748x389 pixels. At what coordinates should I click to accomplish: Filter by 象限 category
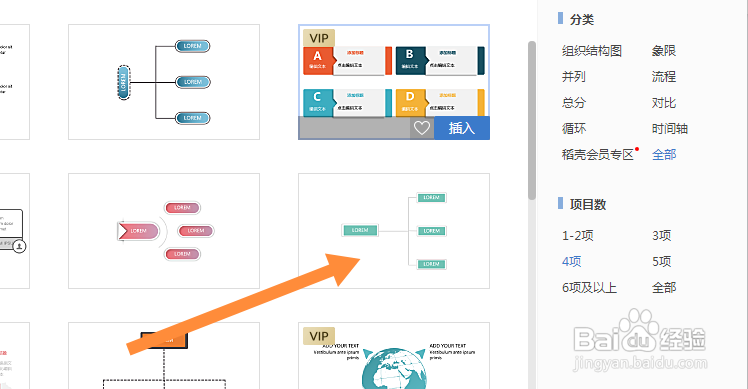tap(664, 51)
